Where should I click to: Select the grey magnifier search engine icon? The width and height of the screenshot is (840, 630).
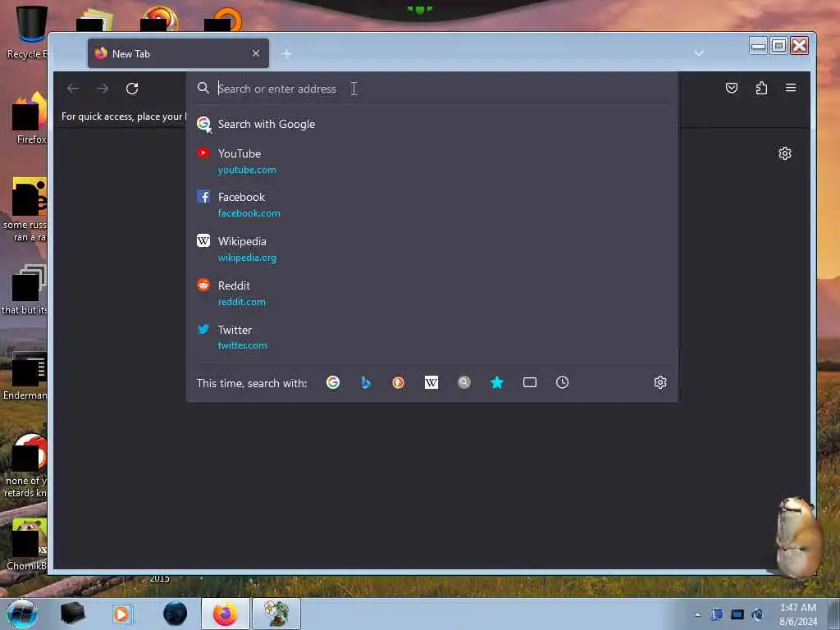click(464, 382)
